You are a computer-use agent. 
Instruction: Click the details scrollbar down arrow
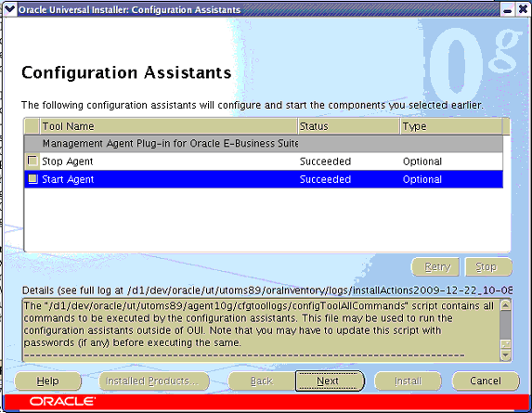[505, 355]
